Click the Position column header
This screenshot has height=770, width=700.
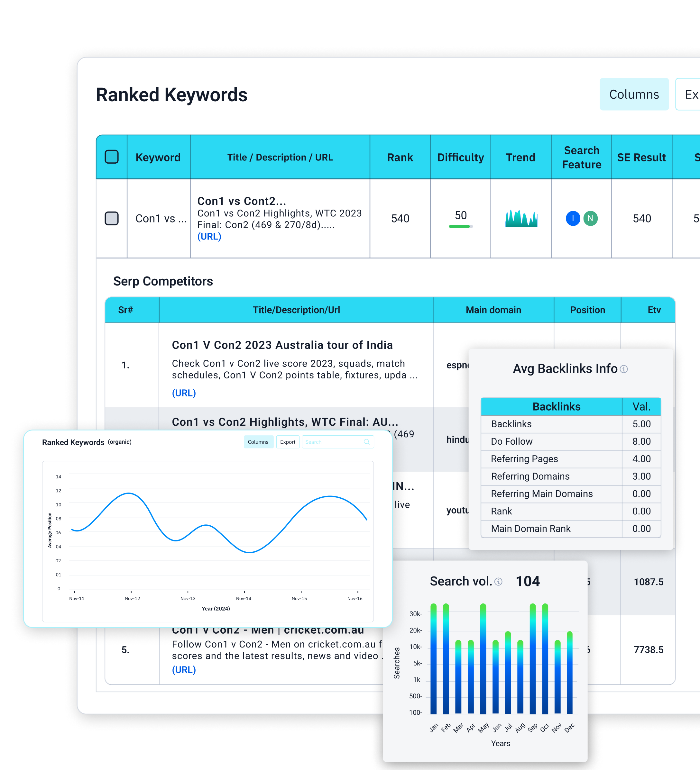[587, 310]
